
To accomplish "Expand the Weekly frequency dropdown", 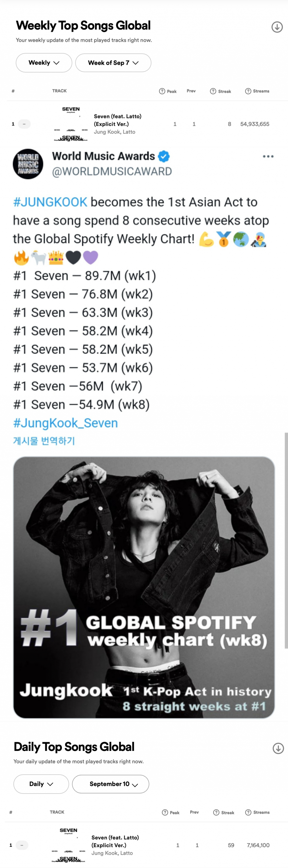I will click(44, 63).
